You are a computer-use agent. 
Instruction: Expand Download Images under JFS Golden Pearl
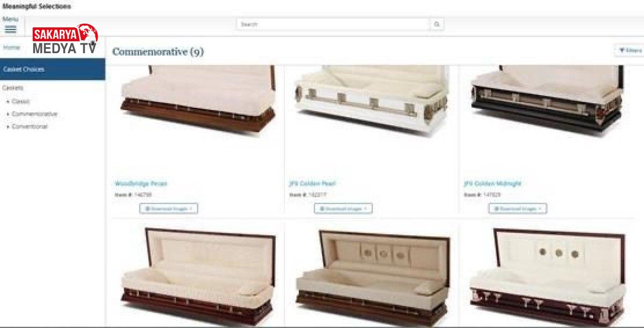tap(343, 208)
